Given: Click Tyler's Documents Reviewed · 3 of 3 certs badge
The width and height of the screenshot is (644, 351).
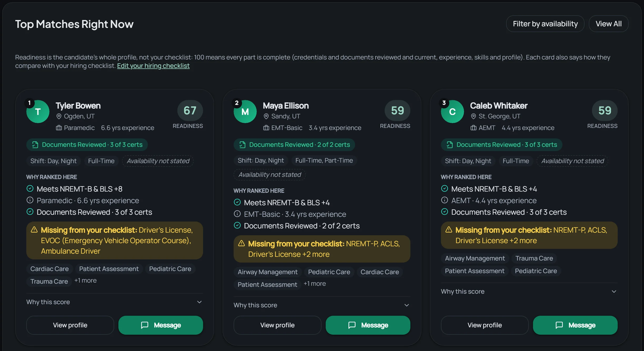Looking at the screenshot, I should [x=87, y=145].
